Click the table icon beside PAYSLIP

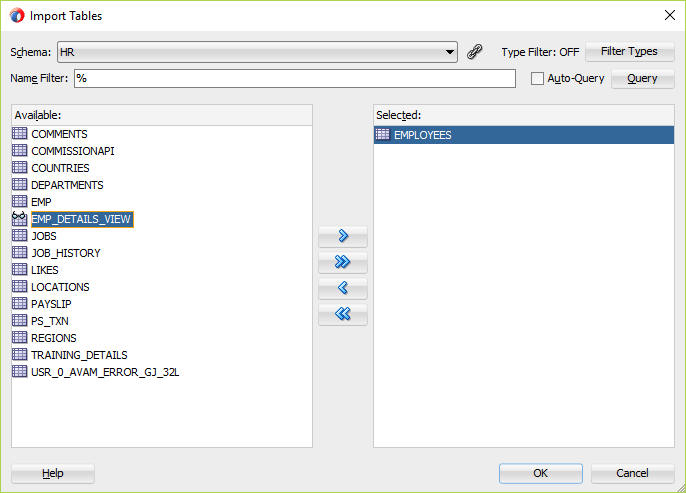point(19,303)
